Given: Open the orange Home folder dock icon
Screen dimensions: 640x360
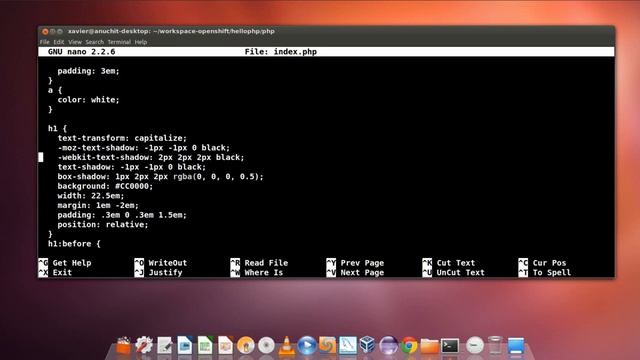Looking at the screenshot, I should tap(429, 346).
